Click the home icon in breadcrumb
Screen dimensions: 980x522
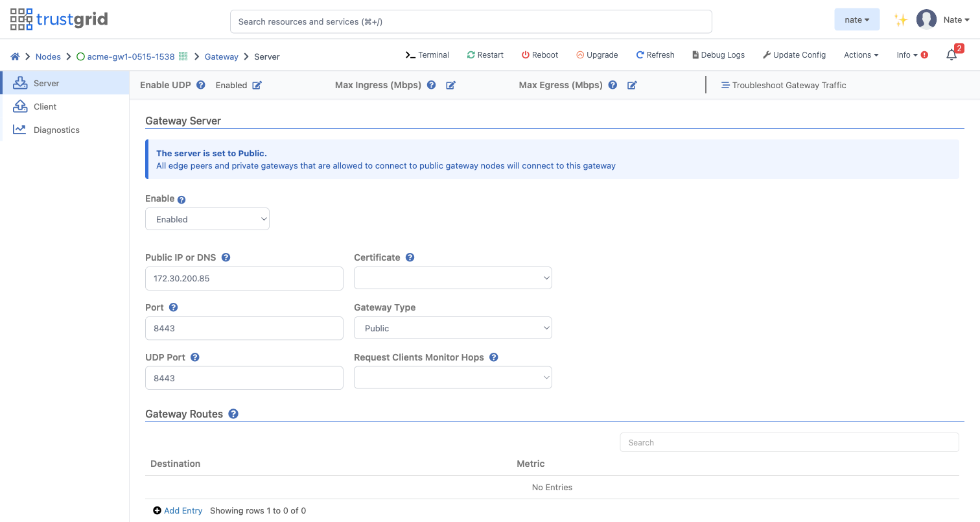[x=15, y=56]
